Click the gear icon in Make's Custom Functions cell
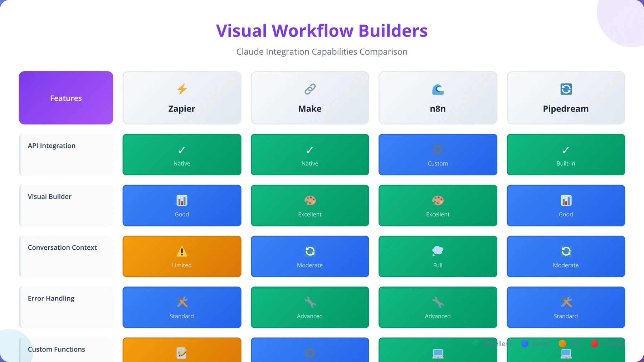Screen dimensions: 644x362 (310, 353)
